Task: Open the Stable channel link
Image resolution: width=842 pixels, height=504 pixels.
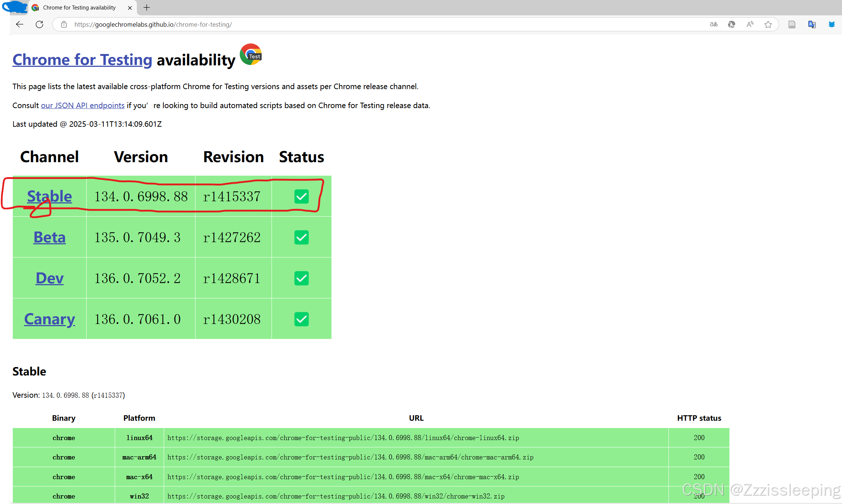Action: tap(49, 196)
